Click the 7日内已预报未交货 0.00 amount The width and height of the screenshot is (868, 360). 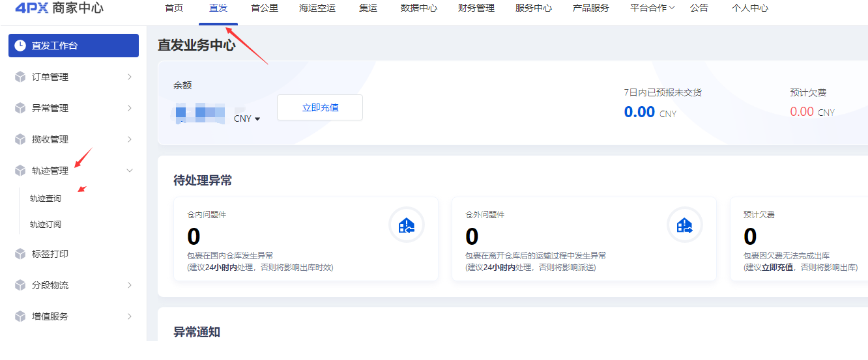[x=639, y=112]
